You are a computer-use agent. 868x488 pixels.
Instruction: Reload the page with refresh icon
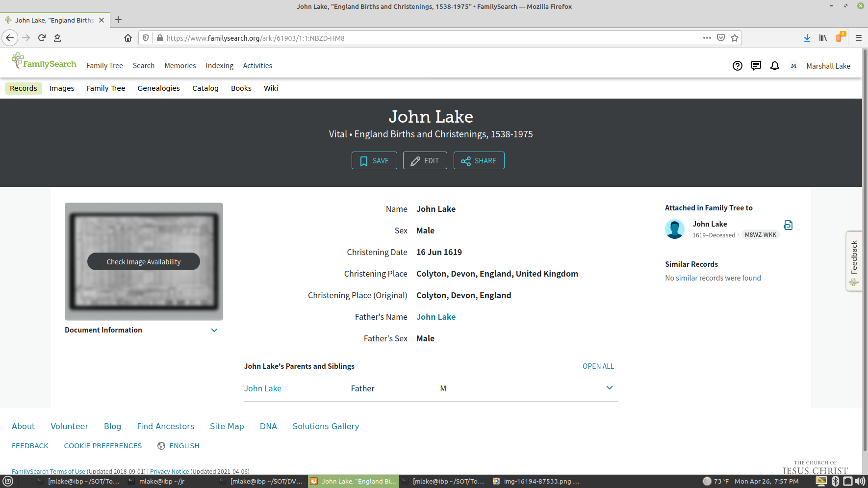(x=42, y=38)
